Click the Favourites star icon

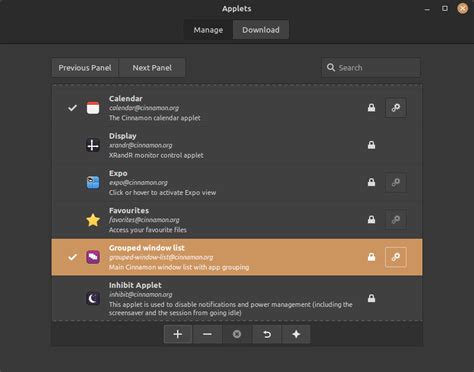(x=93, y=220)
